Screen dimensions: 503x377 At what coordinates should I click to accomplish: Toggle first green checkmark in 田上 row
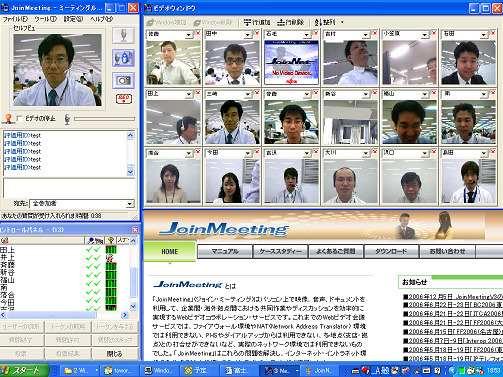pos(89,250)
